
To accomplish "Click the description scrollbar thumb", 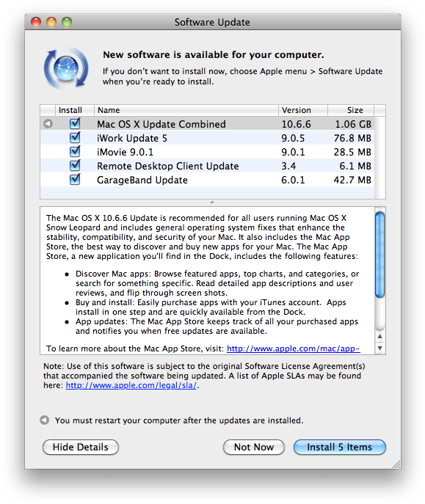I will pos(379,255).
